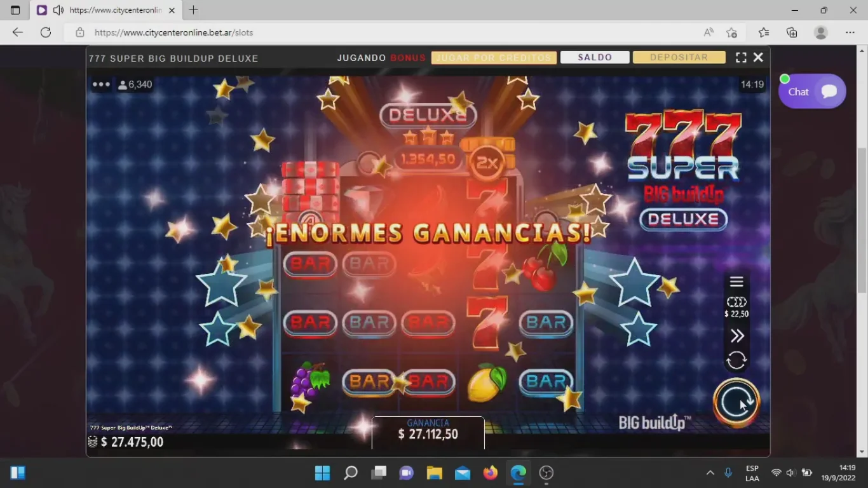This screenshot has width=868, height=488.
Task: Toggle fullscreen for the game frame
Action: pos(741,57)
